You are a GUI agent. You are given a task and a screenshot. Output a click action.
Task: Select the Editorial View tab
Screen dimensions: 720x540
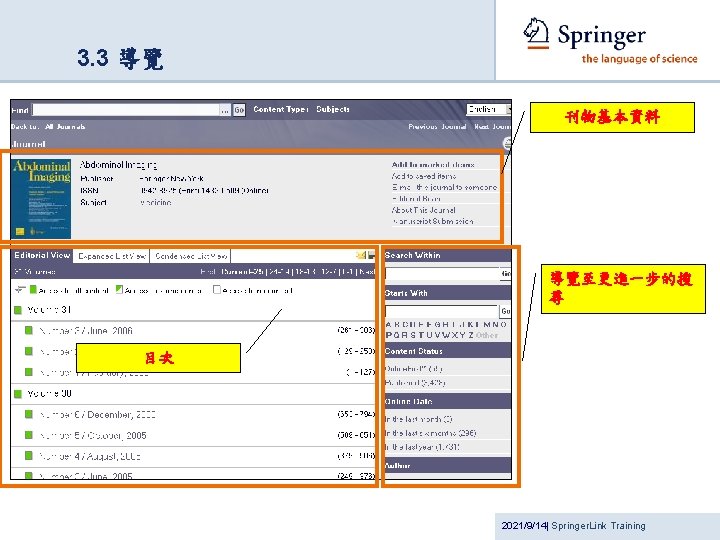(42, 255)
